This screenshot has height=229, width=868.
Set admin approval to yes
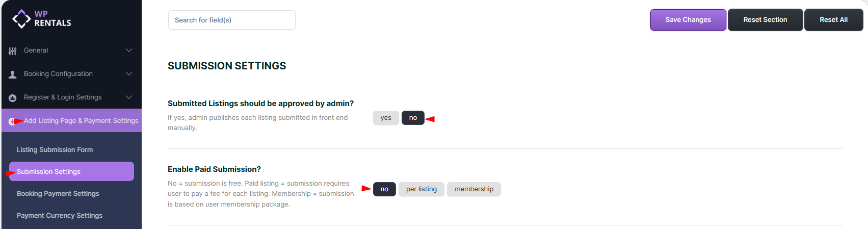point(386,118)
